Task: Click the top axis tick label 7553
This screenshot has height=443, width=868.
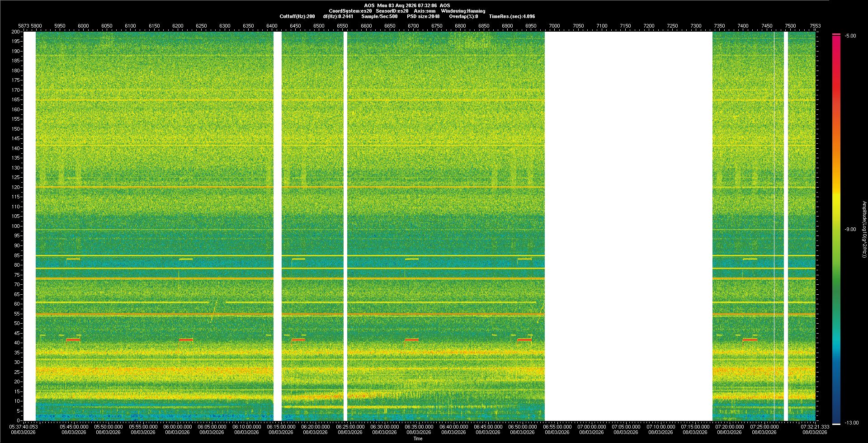Action: point(815,26)
